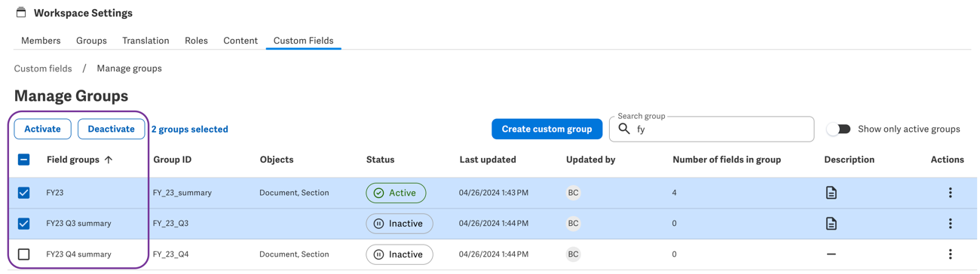Click Manage groups breadcrumb text
The width and height of the screenshot is (980, 274).
tap(129, 68)
